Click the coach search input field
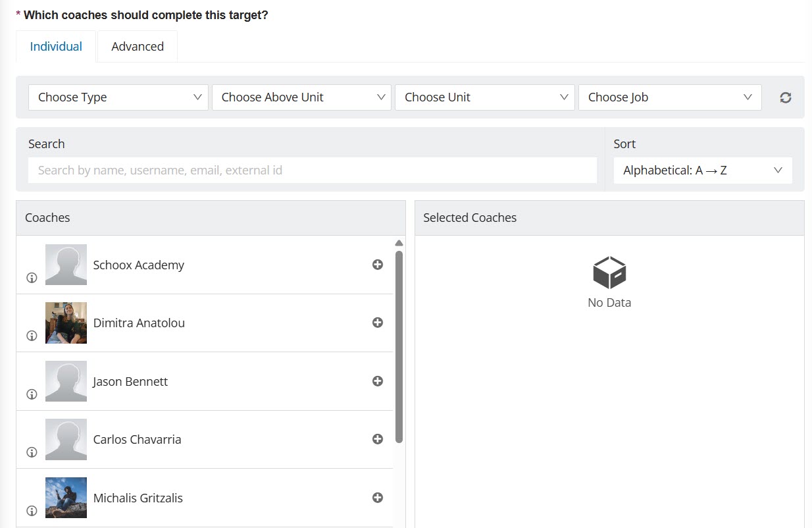812x528 pixels. tap(312, 171)
